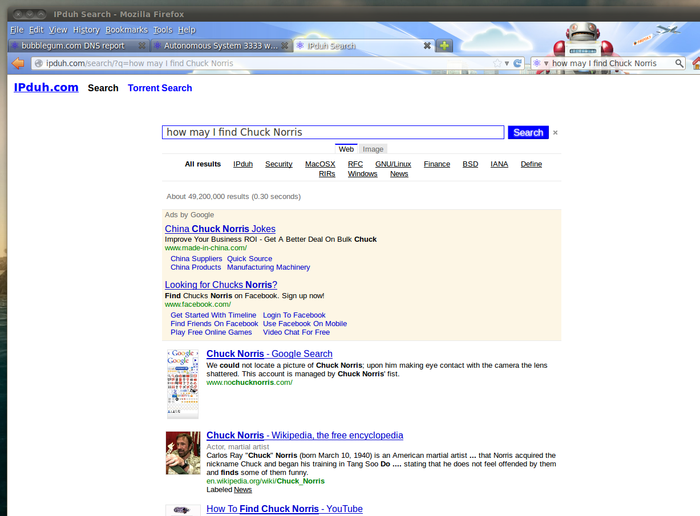Go to IPduh.com home link
Viewport: 700px width, 516px height.
point(46,87)
